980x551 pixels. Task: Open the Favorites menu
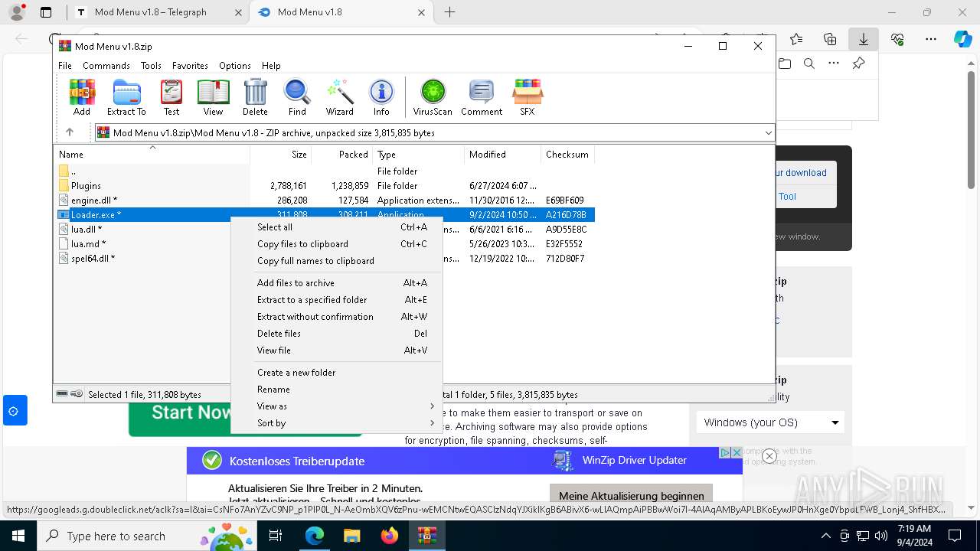190,66
